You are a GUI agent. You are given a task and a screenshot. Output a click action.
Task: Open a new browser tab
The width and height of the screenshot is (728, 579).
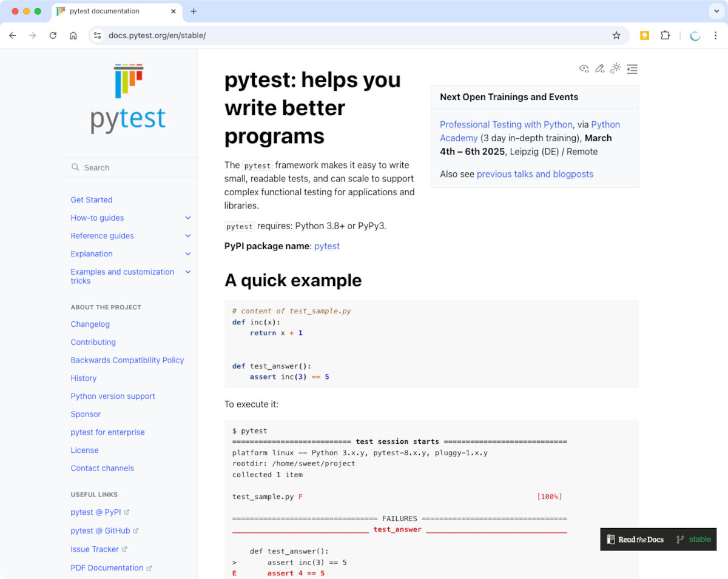[x=194, y=12]
